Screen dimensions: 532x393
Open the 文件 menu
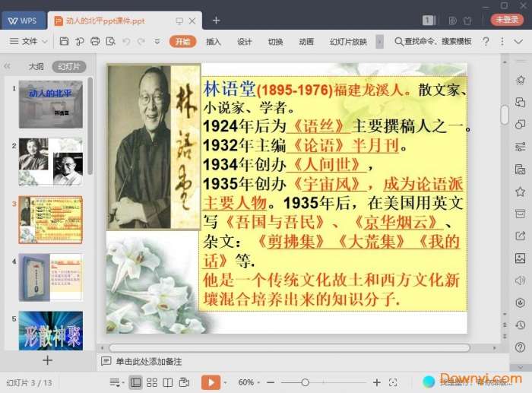[29, 41]
